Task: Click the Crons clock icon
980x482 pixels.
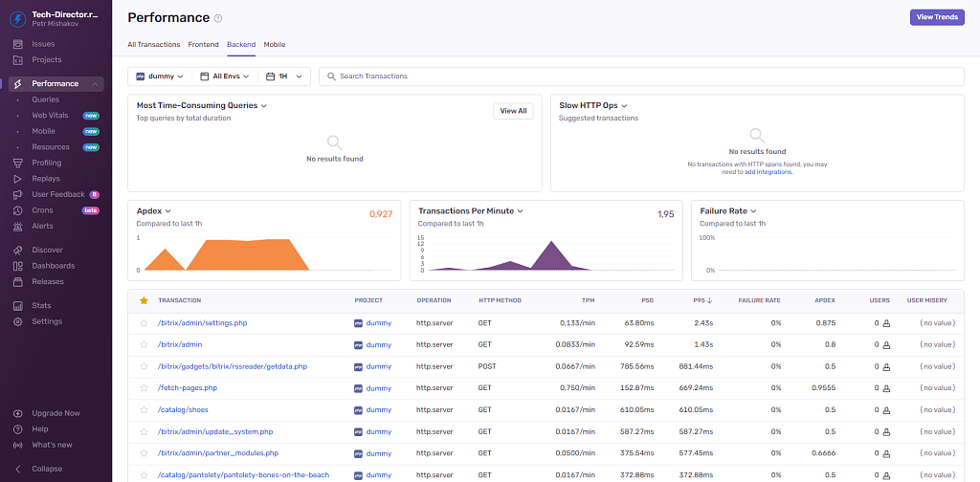Action: click(x=18, y=210)
